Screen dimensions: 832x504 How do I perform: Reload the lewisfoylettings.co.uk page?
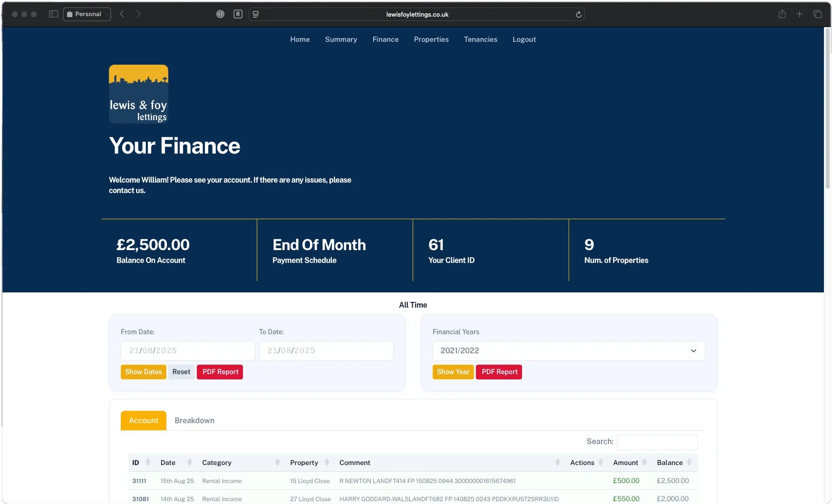579,14
